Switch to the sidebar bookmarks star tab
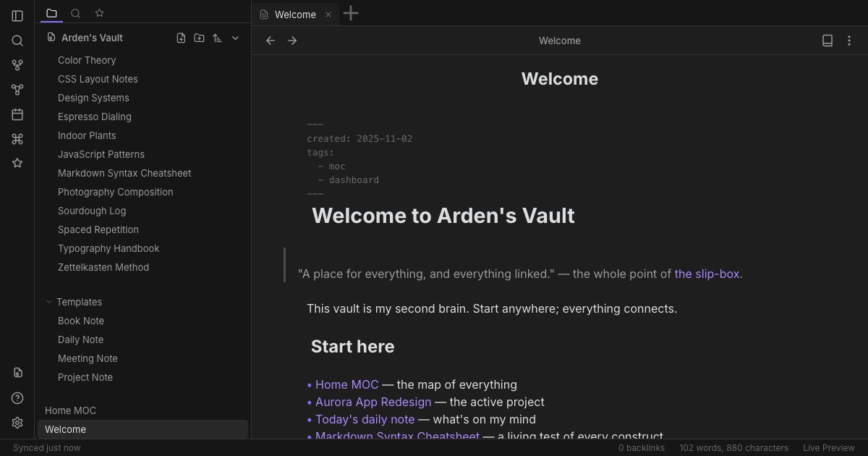The image size is (868, 456). pyautogui.click(x=99, y=13)
